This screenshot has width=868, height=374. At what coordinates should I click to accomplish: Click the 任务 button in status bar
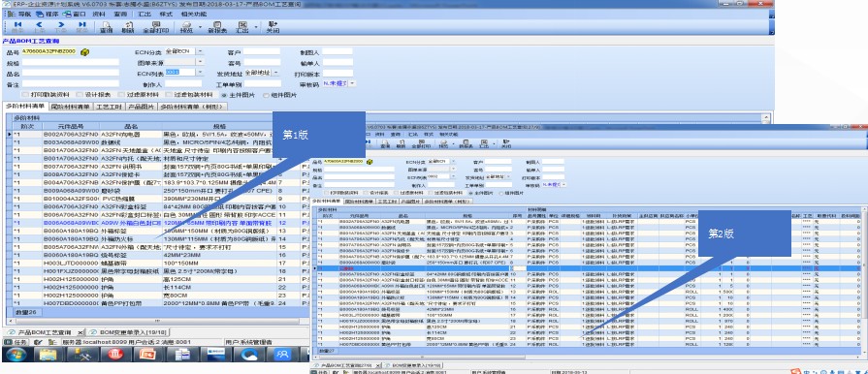pyautogui.click(x=15, y=342)
